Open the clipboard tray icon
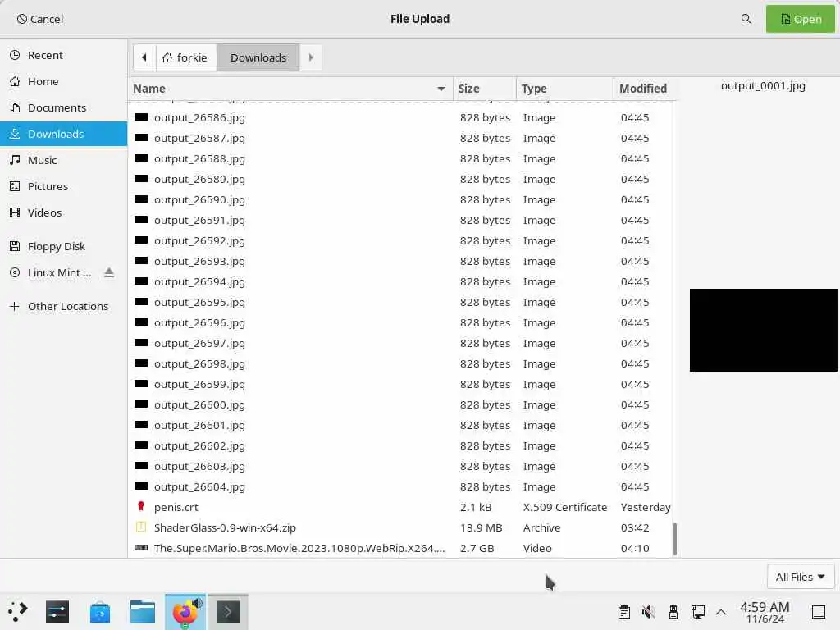The width and height of the screenshot is (840, 630). pyautogui.click(x=623, y=612)
